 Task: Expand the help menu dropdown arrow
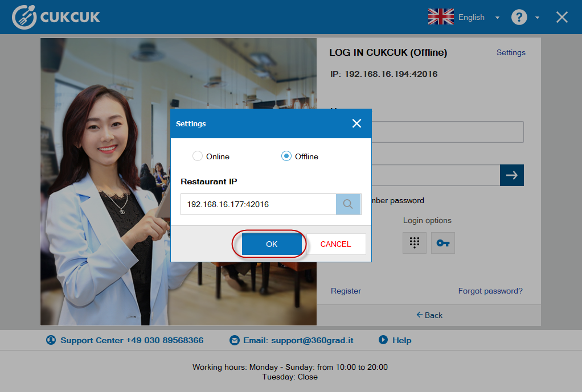[x=537, y=18]
